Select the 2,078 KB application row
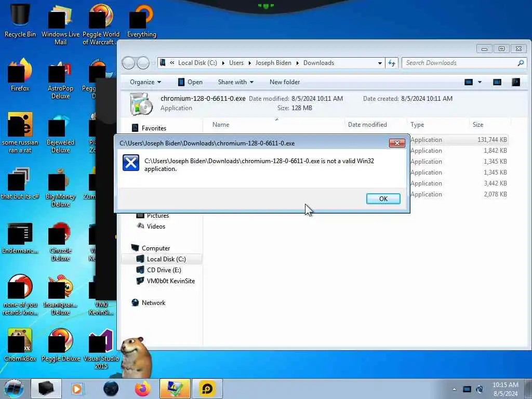Image resolution: width=532 pixels, height=399 pixels. coord(459,194)
